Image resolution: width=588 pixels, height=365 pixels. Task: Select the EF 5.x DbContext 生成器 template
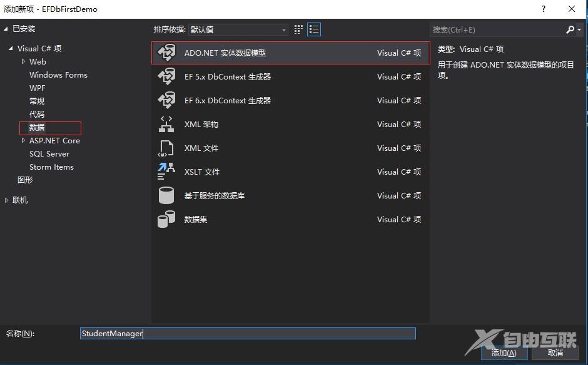(x=250, y=76)
